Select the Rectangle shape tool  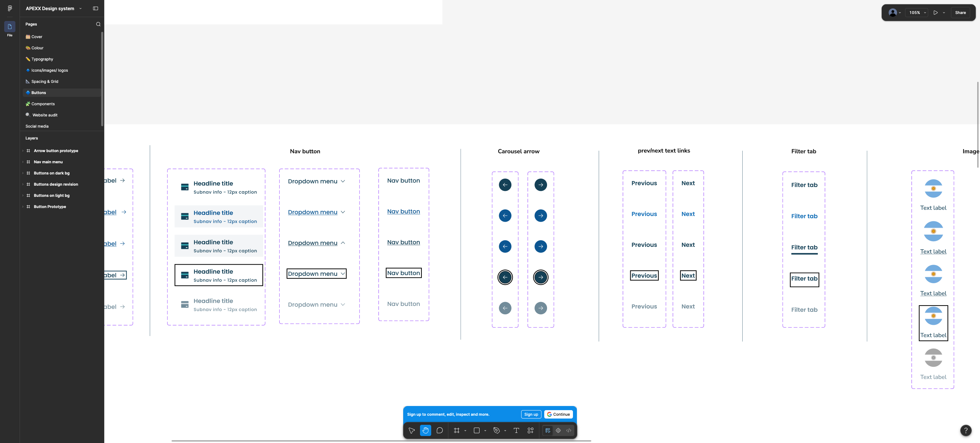pyautogui.click(x=476, y=430)
